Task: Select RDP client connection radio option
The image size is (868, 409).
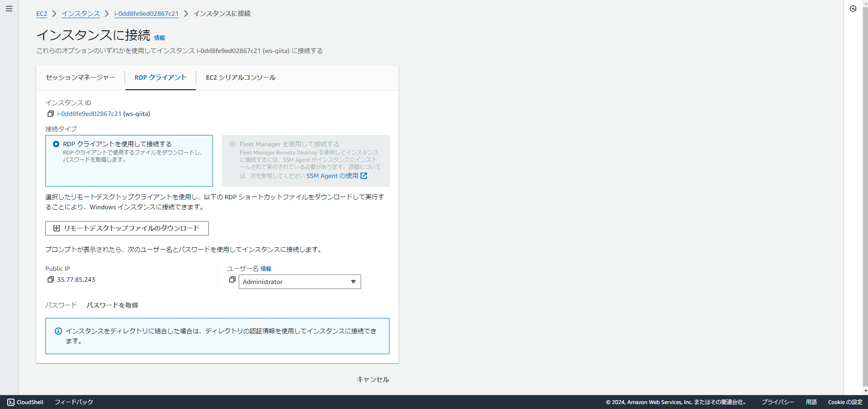Action: (56, 144)
